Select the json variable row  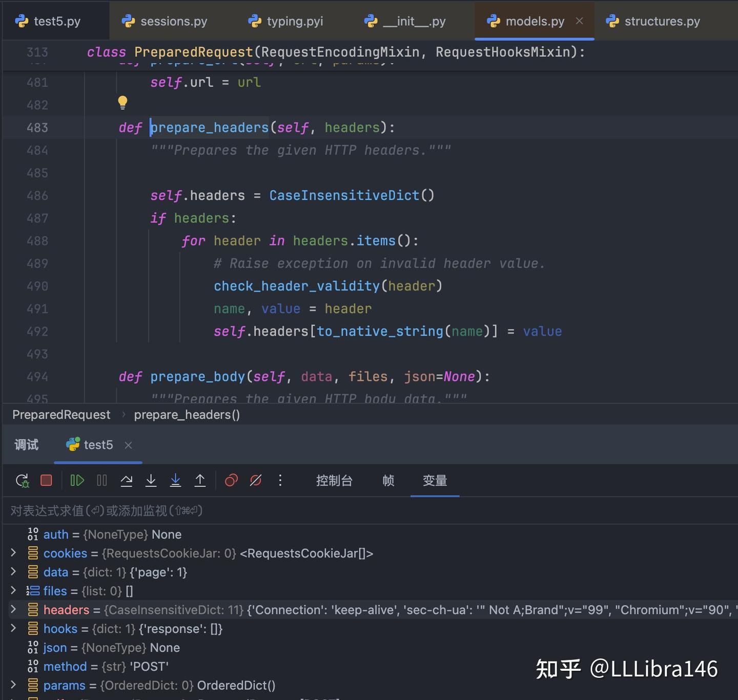click(x=369, y=648)
